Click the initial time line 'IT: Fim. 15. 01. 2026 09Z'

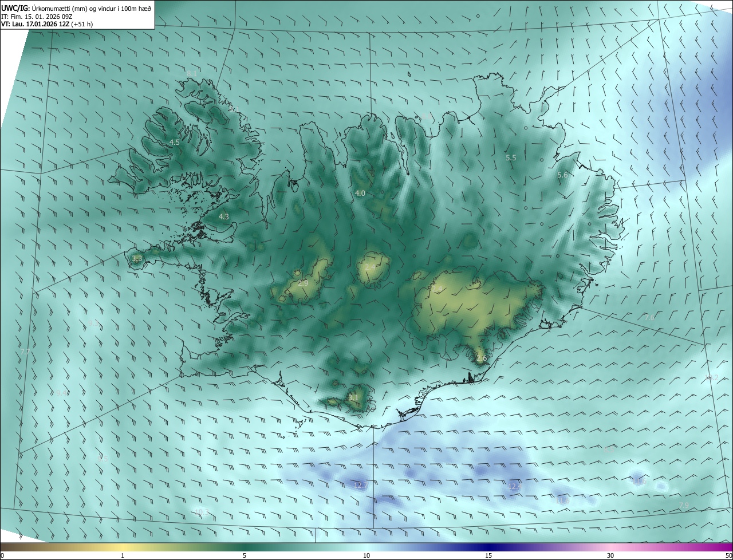37,16
